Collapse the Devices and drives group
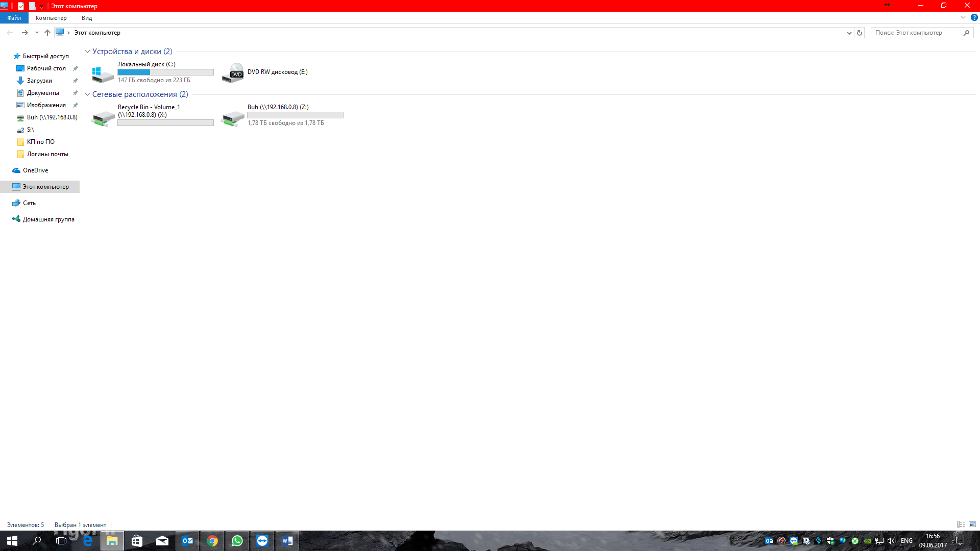This screenshot has width=980, height=551. pos(87,52)
